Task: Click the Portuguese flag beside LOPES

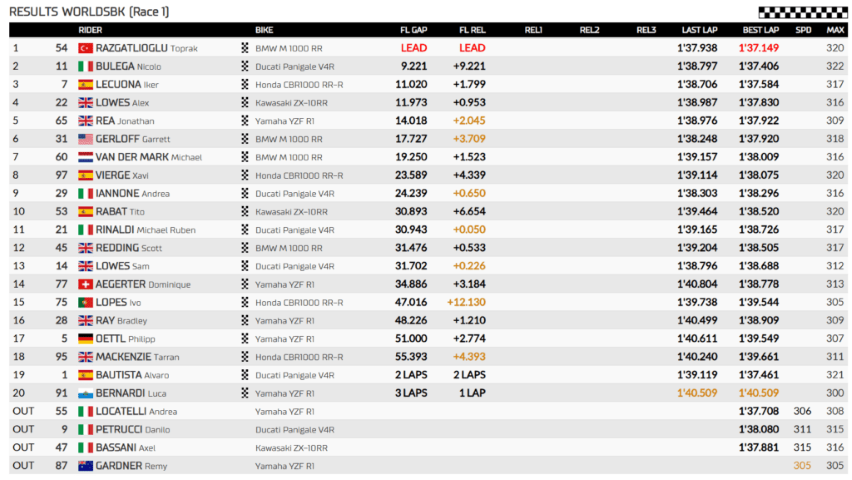Action: pyautogui.click(x=85, y=302)
